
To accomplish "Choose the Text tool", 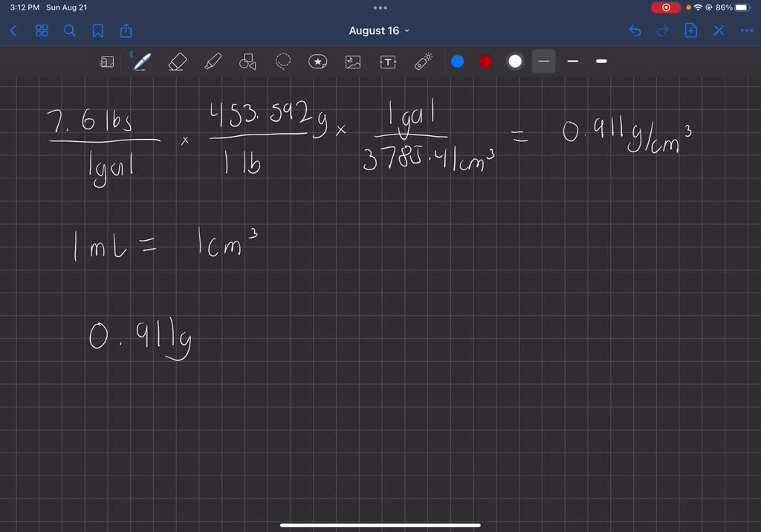I will click(x=387, y=62).
